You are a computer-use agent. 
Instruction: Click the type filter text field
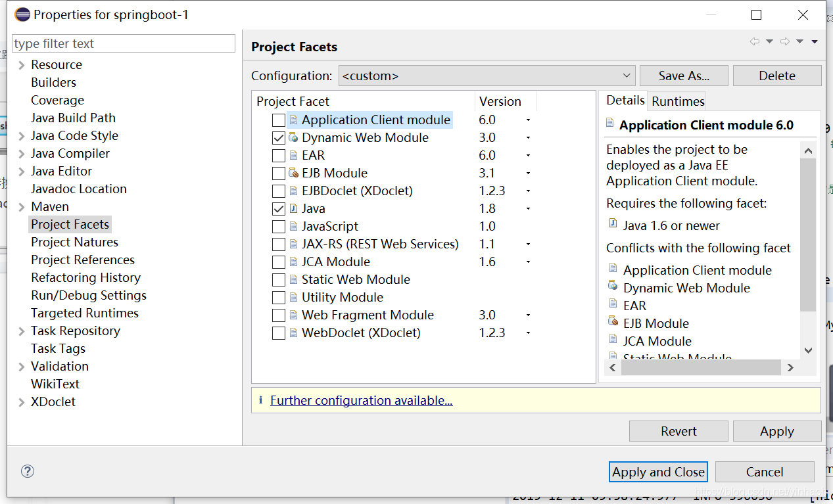click(124, 43)
